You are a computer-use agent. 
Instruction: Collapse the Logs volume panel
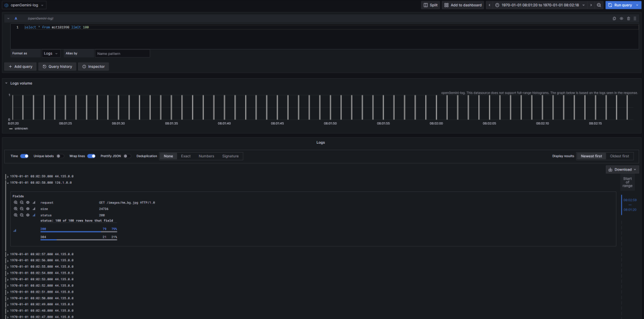[x=7, y=83]
